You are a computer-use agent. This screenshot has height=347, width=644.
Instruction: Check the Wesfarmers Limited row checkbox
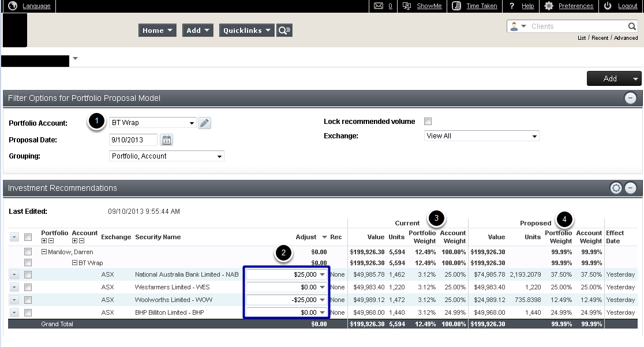[x=28, y=287]
